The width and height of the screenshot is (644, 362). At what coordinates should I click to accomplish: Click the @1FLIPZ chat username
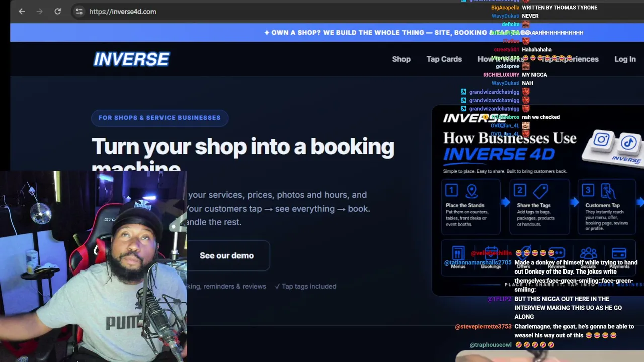click(x=499, y=299)
